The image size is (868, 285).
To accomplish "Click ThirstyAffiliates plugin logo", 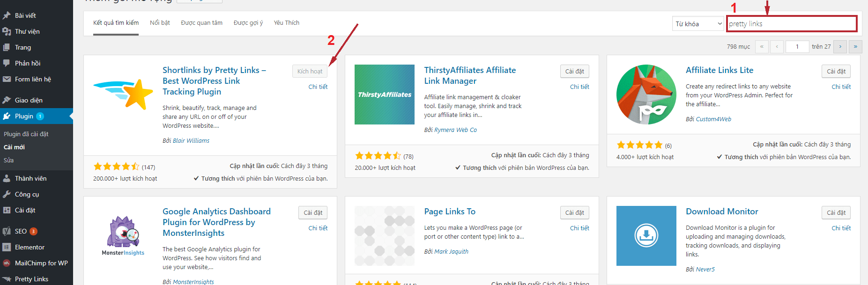I will [x=385, y=95].
